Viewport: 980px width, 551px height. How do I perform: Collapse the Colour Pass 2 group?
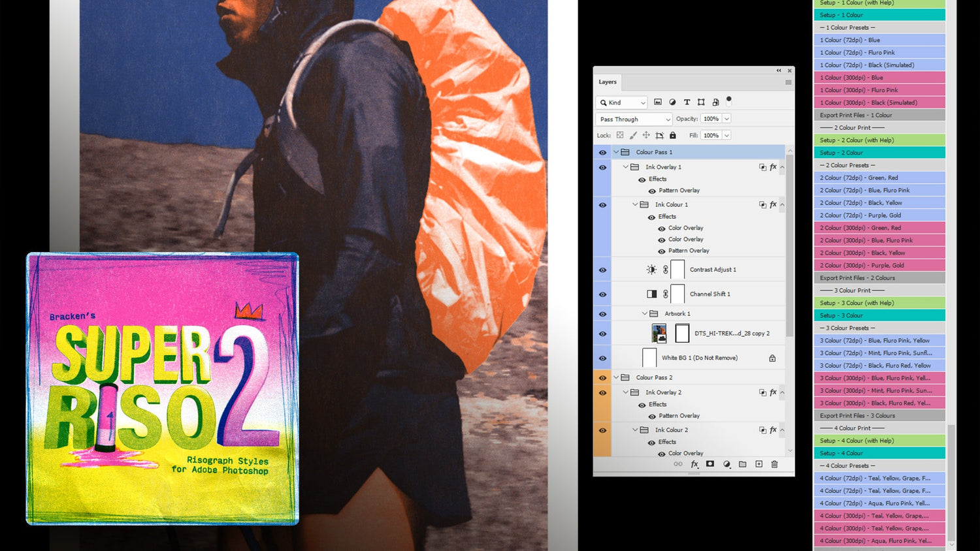[616, 378]
